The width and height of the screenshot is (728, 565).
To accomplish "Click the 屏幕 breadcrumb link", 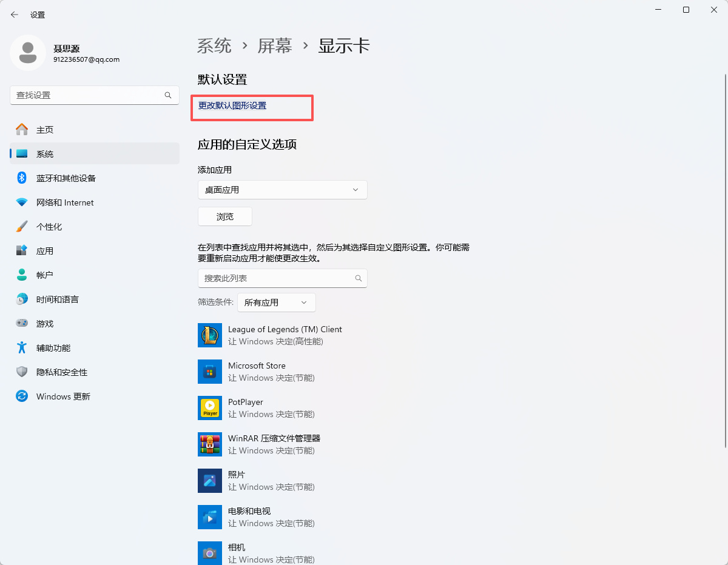I will pos(275,45).
